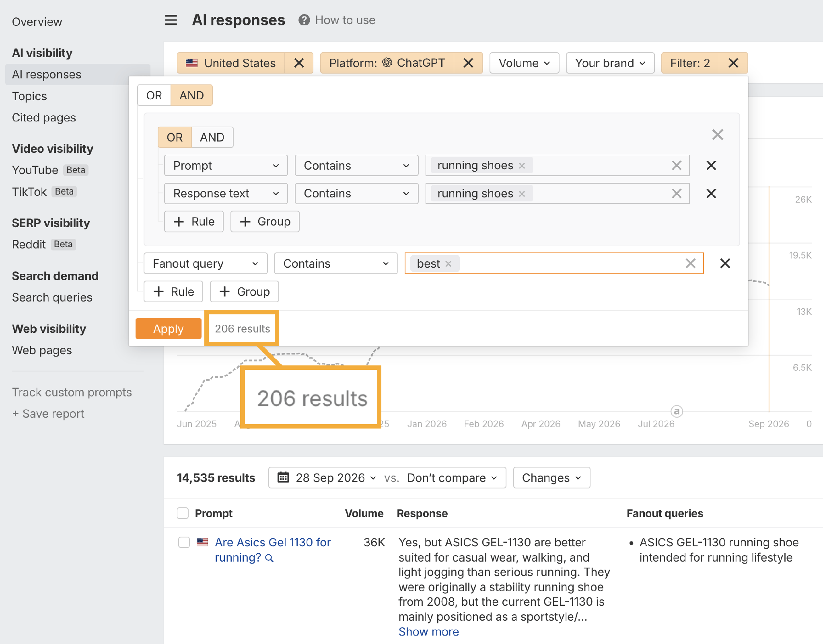Click the orange Apply button

point(168,328)
